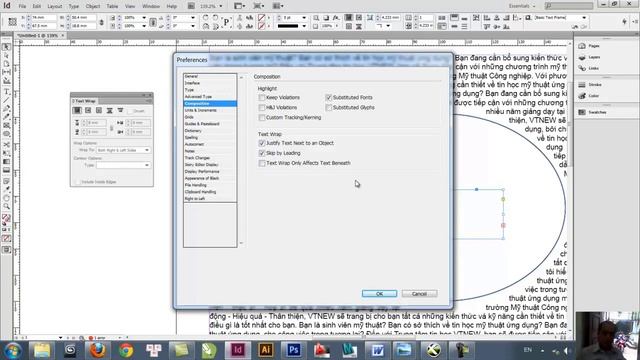The width and height of the screenshot is (640, 360).
Task: Click the reference point locator icon
Action: pos(12,21)
